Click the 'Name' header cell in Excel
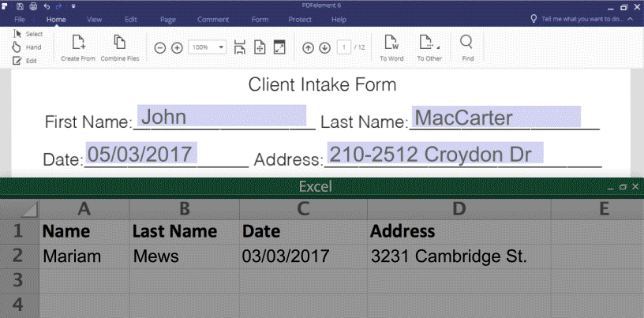 coord(84,231)
